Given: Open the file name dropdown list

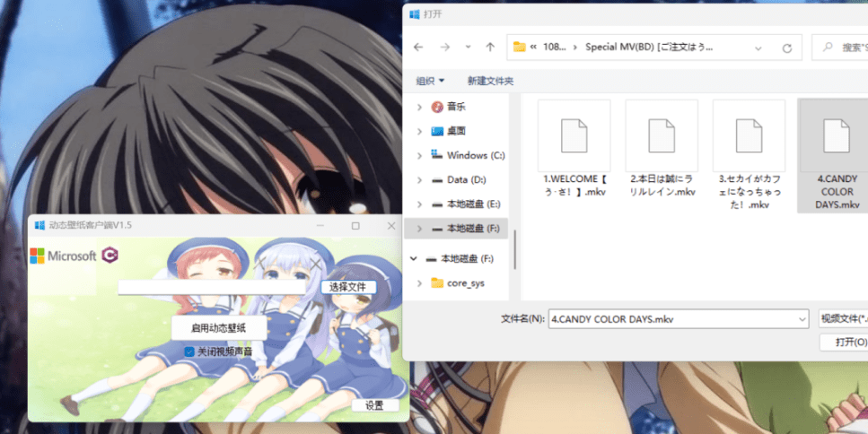Looking at the screenshot, I should 802,318.
